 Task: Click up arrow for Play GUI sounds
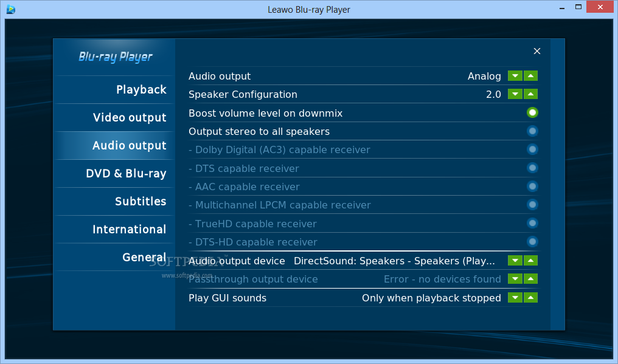click(x=530, y=297)
